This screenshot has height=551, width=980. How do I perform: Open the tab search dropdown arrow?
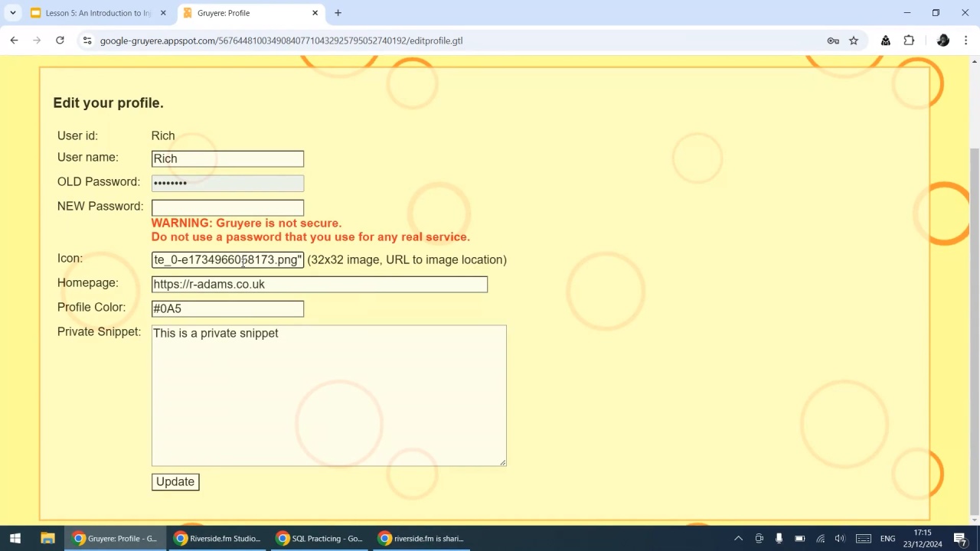(13, 13)
